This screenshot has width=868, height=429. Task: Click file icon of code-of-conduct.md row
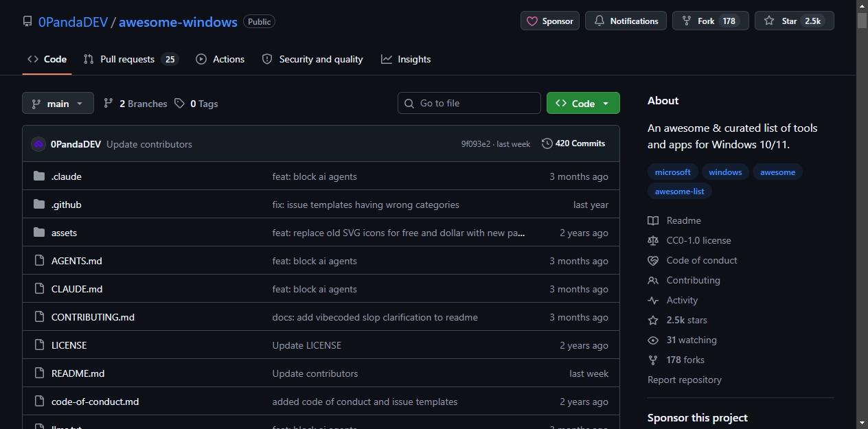[39, 402]
